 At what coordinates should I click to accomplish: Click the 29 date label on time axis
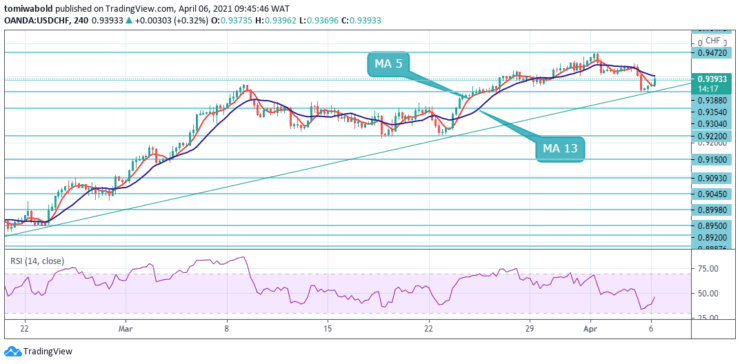(x=529, y=328)
